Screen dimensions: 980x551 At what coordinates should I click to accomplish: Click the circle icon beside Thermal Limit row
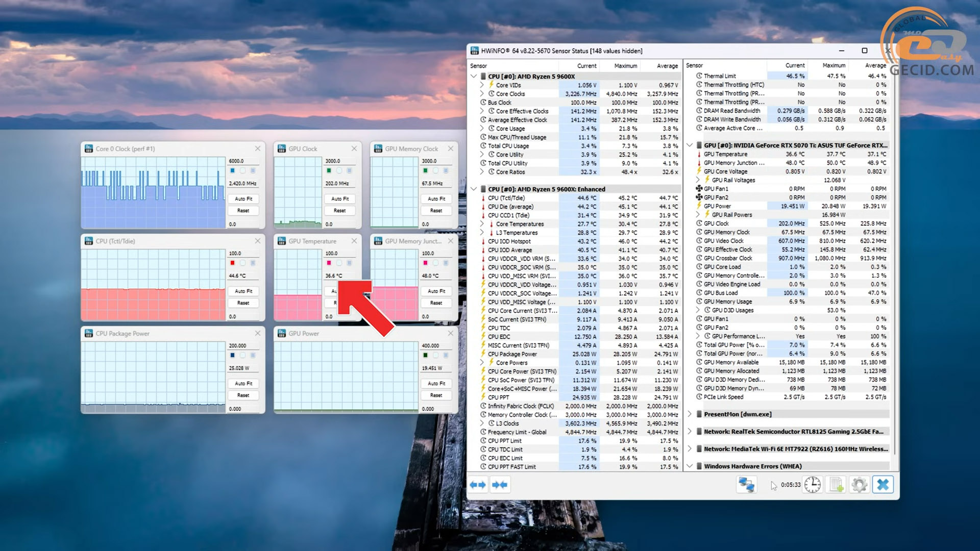699,76
